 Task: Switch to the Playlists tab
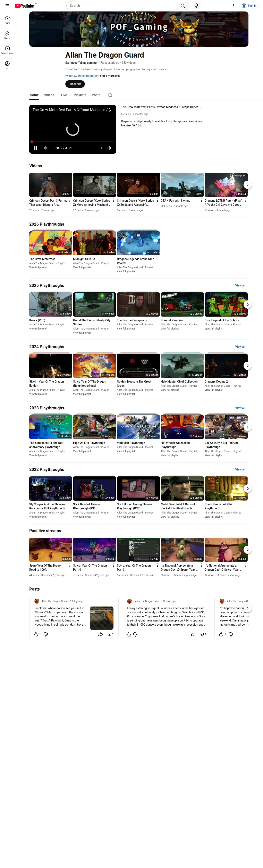coord(80,95)
